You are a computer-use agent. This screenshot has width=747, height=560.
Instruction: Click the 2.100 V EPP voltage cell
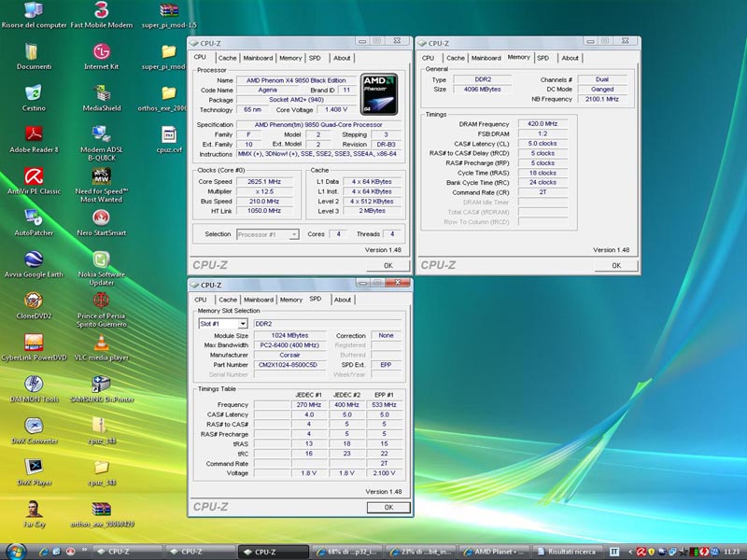click(x=384, y=473)
